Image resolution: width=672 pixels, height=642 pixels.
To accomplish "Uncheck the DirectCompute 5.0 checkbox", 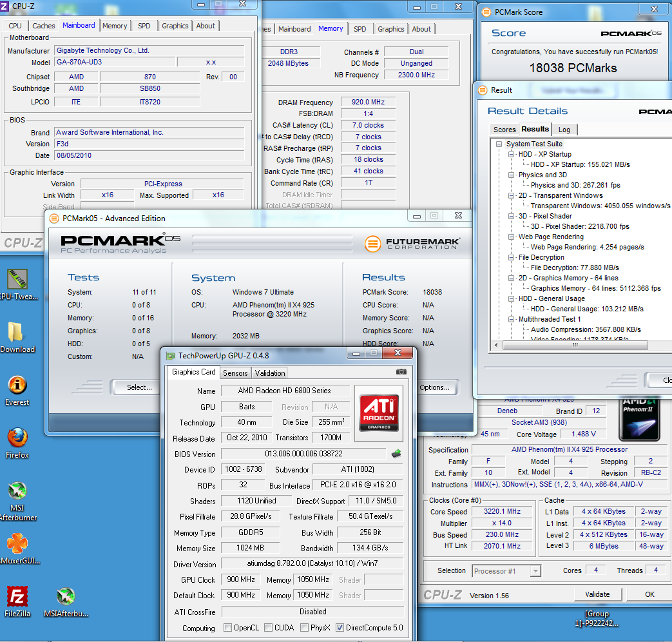I will [340, 628].
